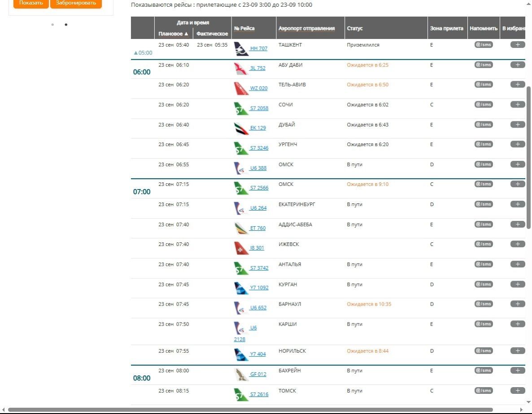
Task: Click the horizontal scrollbar at the bottom
Action: [x=250, y=410]
